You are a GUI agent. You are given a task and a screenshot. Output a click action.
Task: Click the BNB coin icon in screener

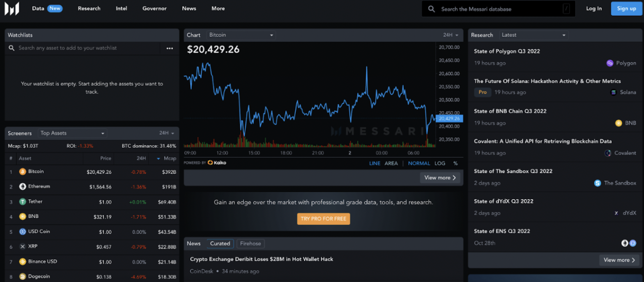tap(22, 216)
